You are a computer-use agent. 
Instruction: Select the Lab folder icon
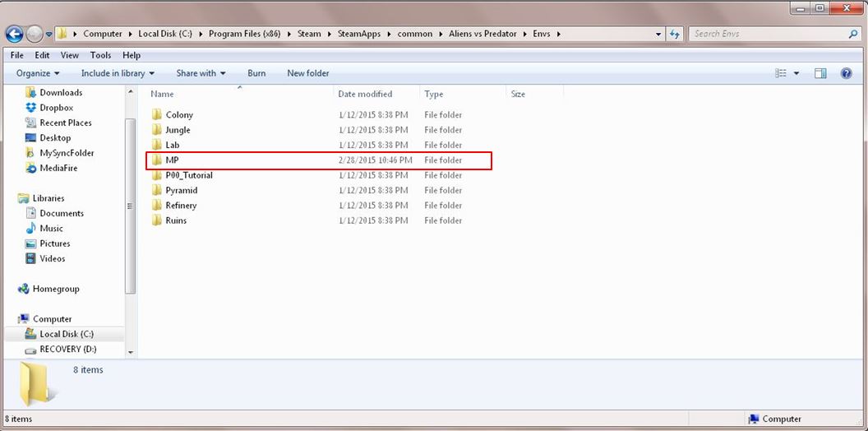pyautogui.click(x=157, y=145)
